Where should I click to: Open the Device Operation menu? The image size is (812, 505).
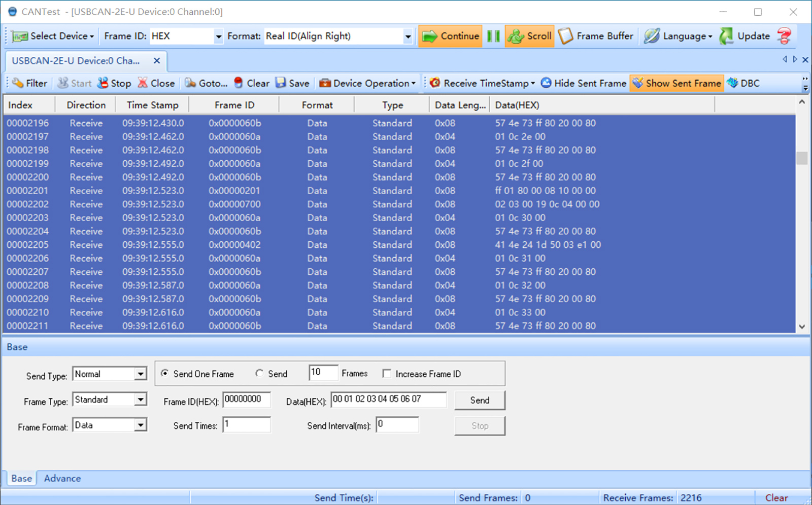tap(367, 83)
